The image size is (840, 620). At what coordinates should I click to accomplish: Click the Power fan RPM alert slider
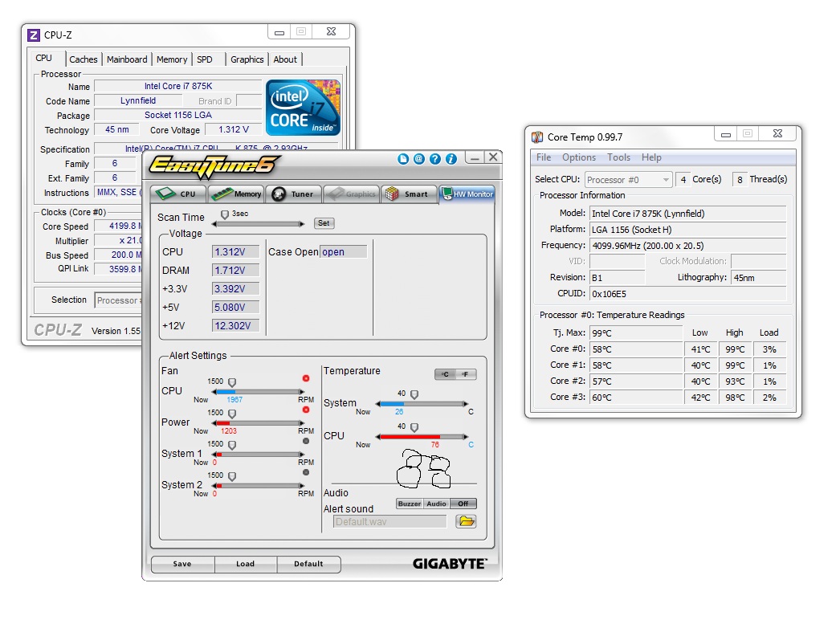pyautogui.click(x=259, y=423)
